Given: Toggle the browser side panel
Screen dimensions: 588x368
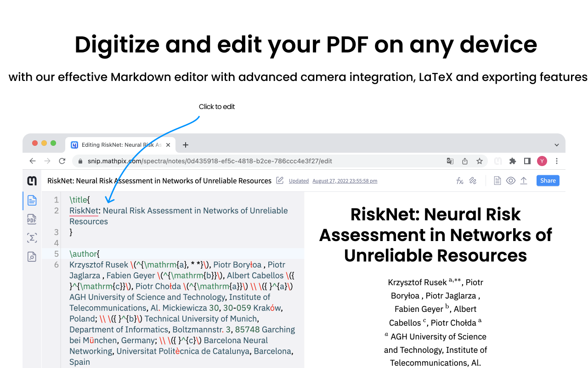Looking at the screenshot, I should [527, 161].
